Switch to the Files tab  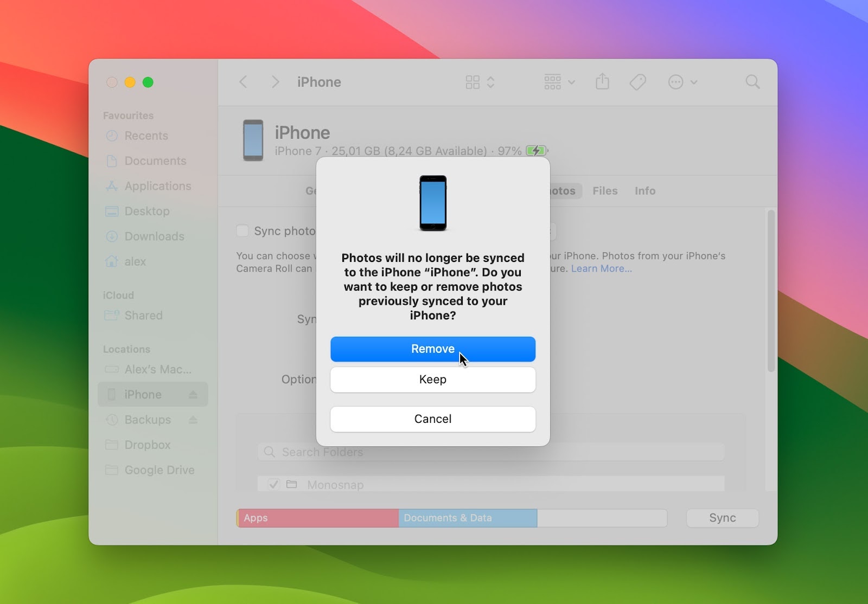pos(605,191)
